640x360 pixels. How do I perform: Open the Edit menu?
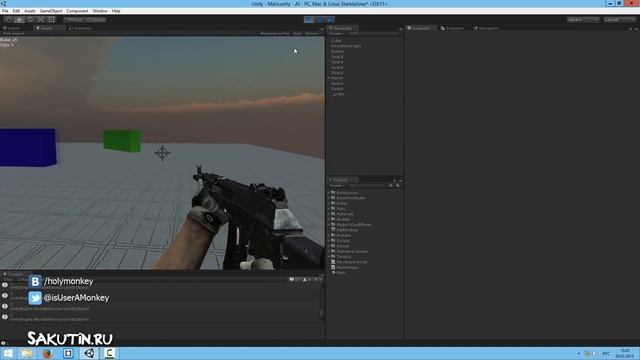coord(16,11)
